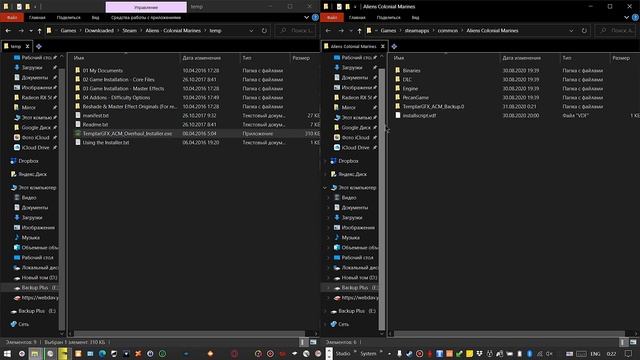Go back in Aliens Colonial Marines window
Image resolution: width=640 pixels, height=360 pixels.
click(328, 31)
